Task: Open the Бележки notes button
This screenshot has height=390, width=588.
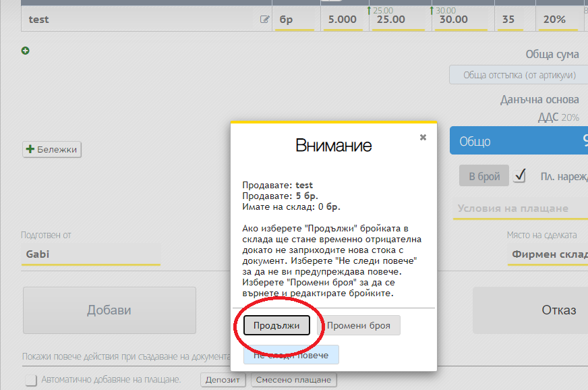Action: (52, 149)
